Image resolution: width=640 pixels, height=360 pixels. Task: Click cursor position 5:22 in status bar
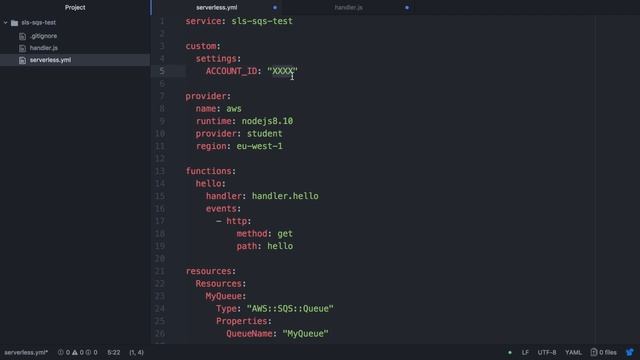[113, 352]
